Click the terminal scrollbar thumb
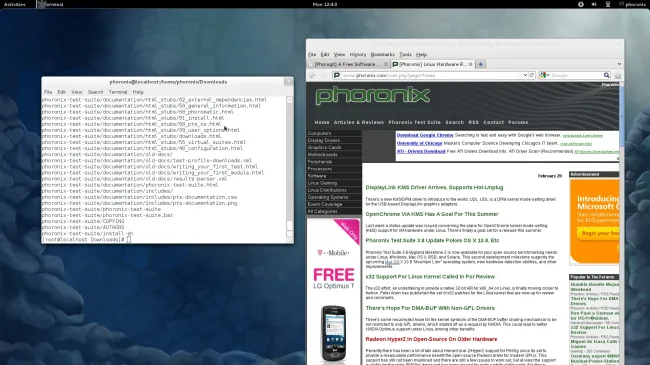Viewport: 650px width, 365px height. click(289, 226)
